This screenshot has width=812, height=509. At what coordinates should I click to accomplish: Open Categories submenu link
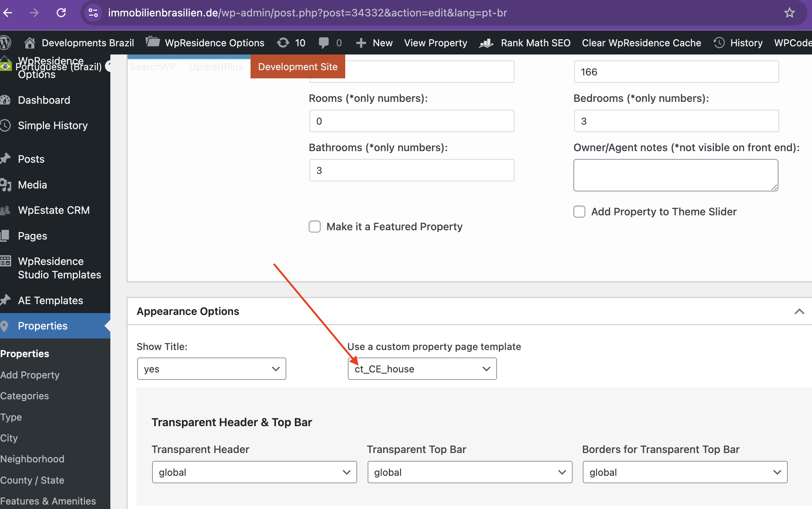(x=24, y=396)
